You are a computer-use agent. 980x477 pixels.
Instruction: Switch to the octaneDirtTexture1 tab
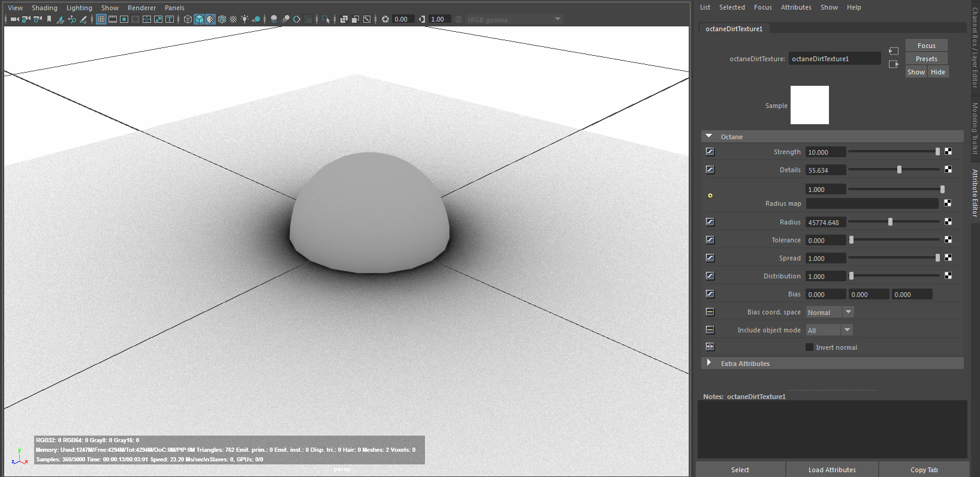(x=734, y=29)
